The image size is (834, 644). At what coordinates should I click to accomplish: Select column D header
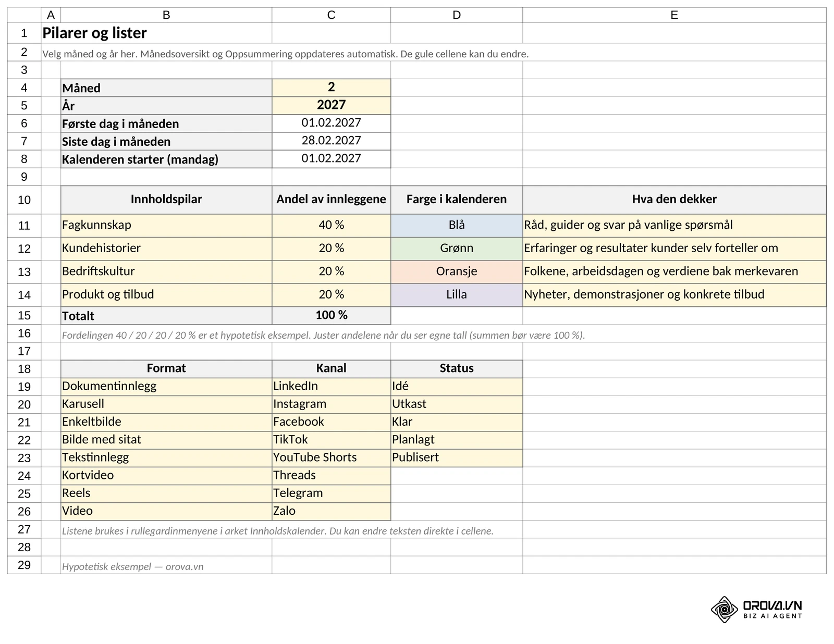point(457,15)
